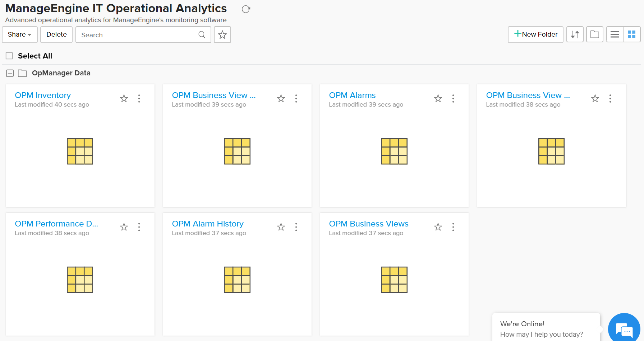Image resolution: width=644 pixels, height=341 pixels.
Task: Click the OPM Performance D... table thumbnail
Action: coord(80,280)
